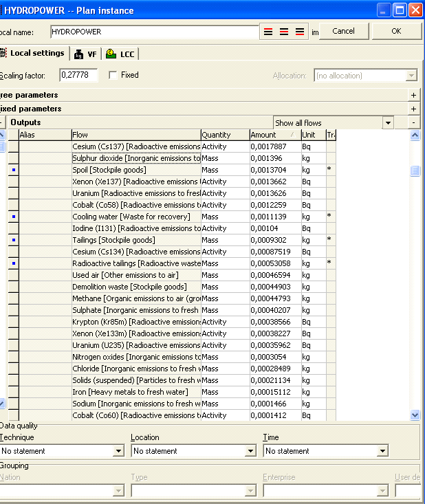Click the Scaling factor input field

[78, 75]
